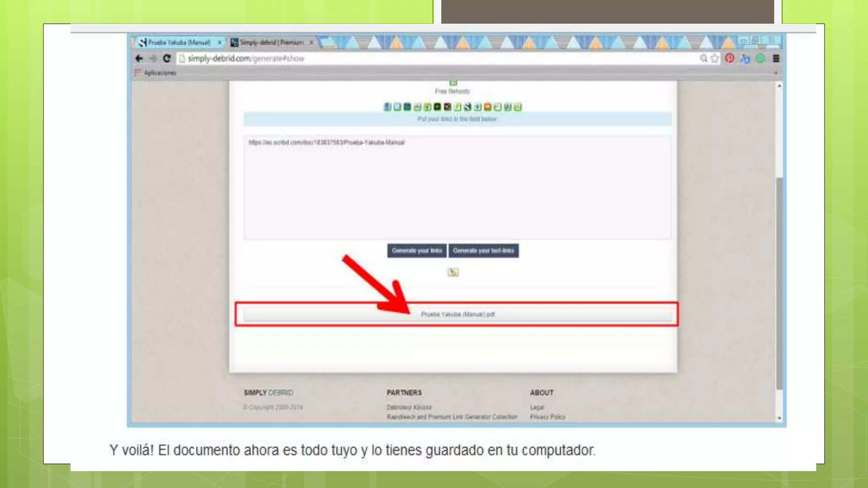The image size is (868, 488).
Task: Click the browser back arrow
Action: (139, 58)
